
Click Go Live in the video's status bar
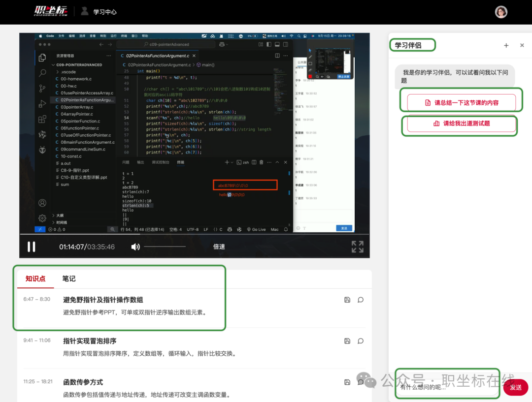[x=257, y=229]
